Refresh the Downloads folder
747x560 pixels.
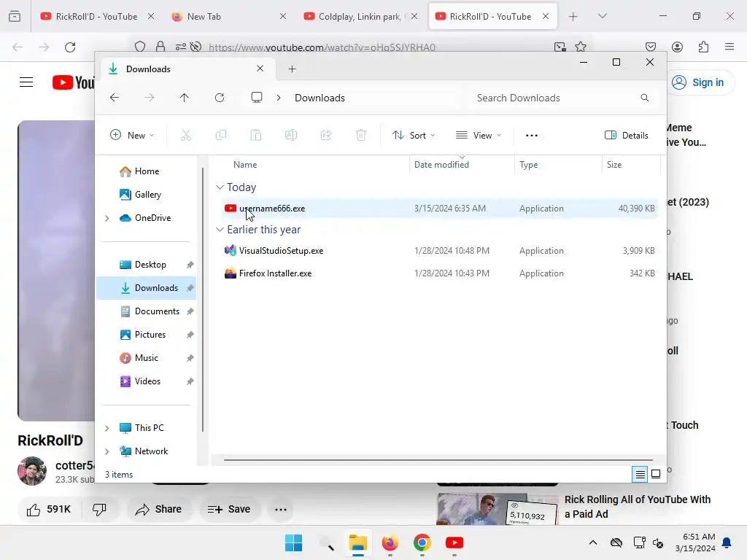pyautogui.click(x=220, y=98)
